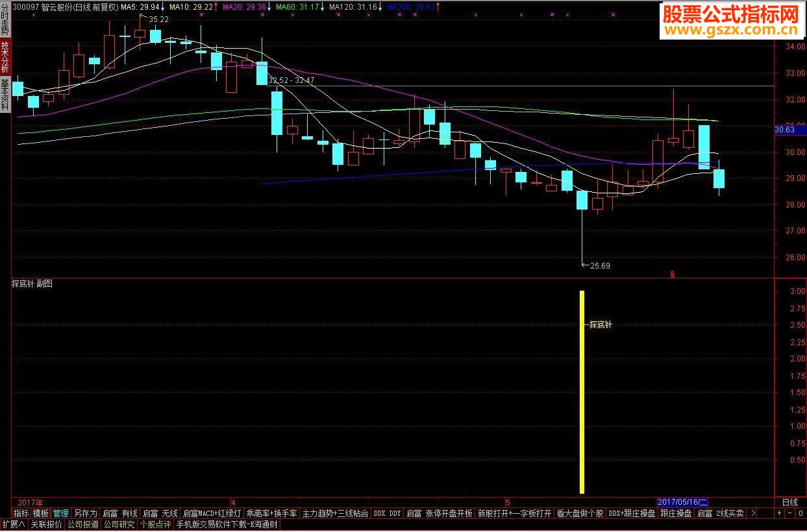Open the 个股点评 tab
807x532 pixels.
(156, 525)
